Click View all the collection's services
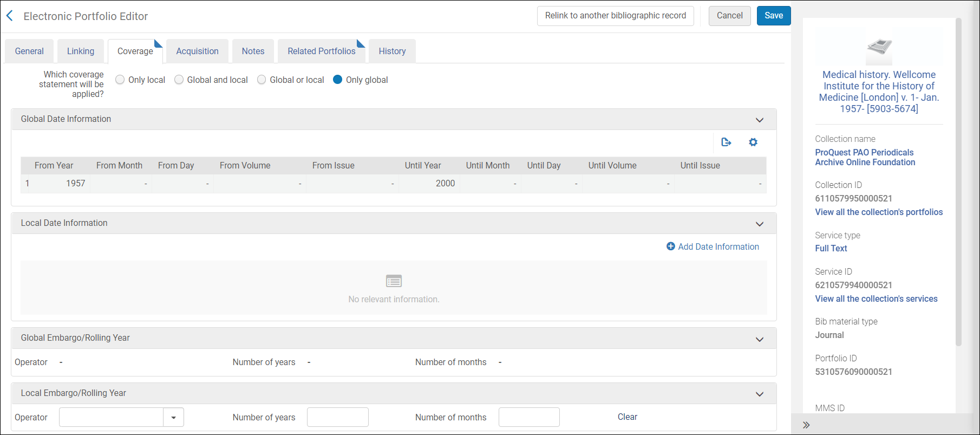Screen dimensions: 980x435 pyautogui.click(x=876, y=298)
